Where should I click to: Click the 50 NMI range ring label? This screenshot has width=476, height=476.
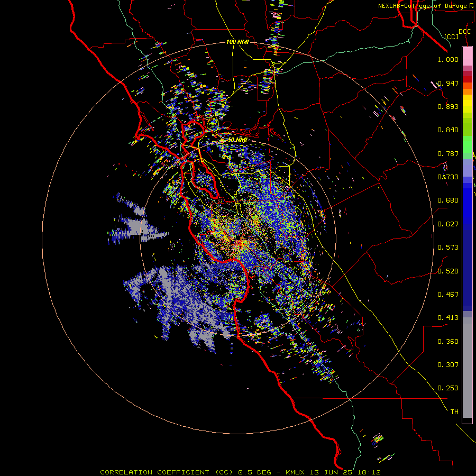[237, 140]
